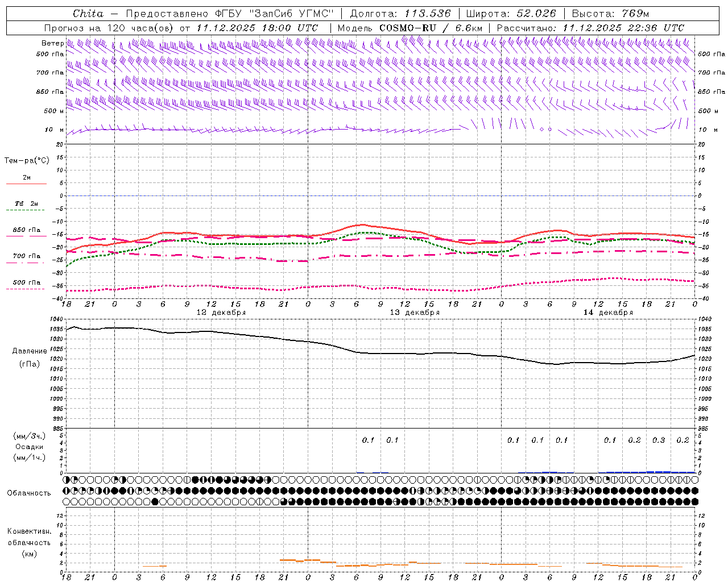
Task: Select the forecast start '11.12.2025 18:00 UTC'
Action: coord(258,28)
